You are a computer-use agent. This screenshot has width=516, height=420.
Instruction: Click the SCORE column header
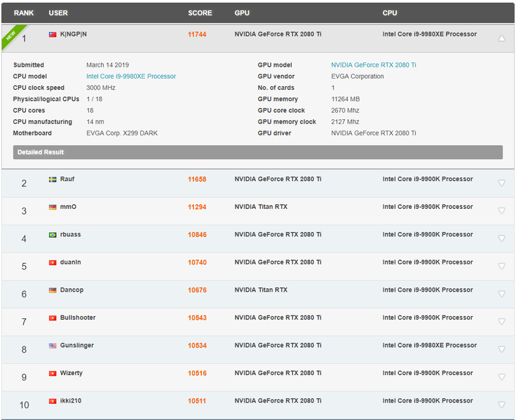(x=200, y=13)
